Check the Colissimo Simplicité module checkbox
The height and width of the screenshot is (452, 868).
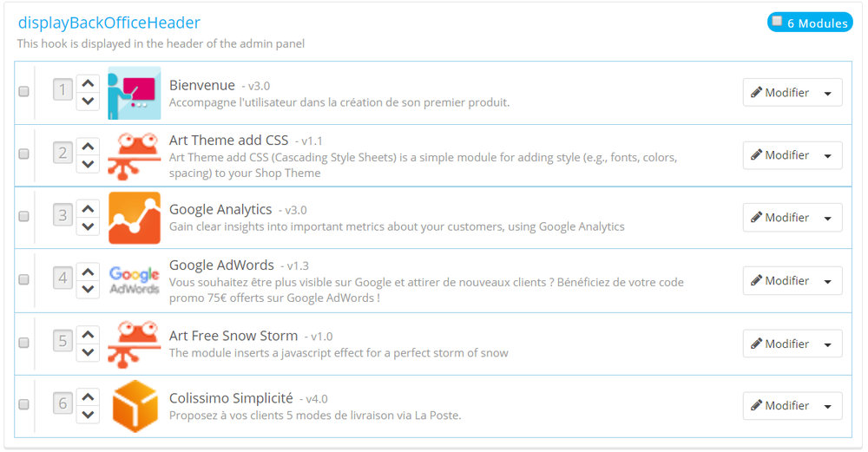coord(23,404)
